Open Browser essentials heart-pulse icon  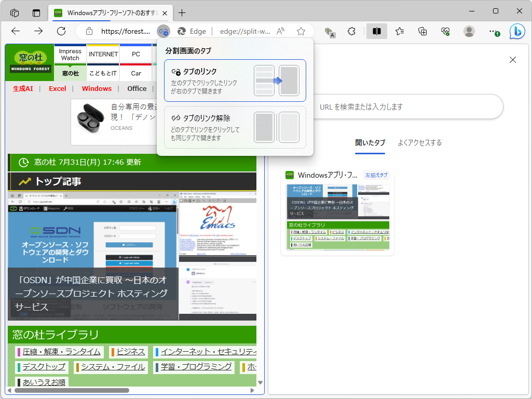pyautogui.click(x=445, y=31)
